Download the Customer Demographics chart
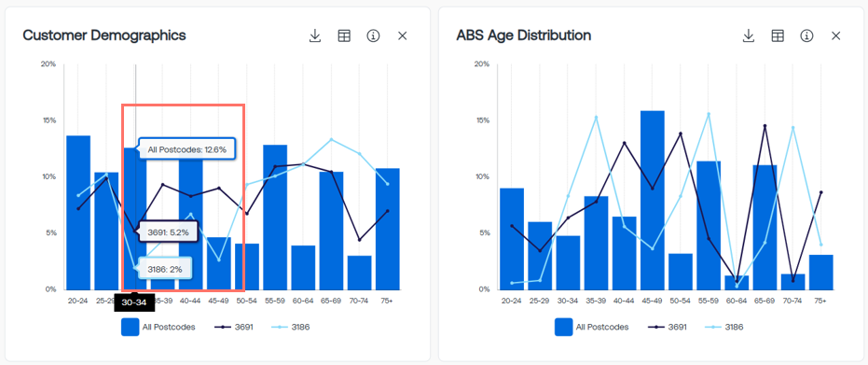This screenshot has height=365, width=868. click(315, 36)
